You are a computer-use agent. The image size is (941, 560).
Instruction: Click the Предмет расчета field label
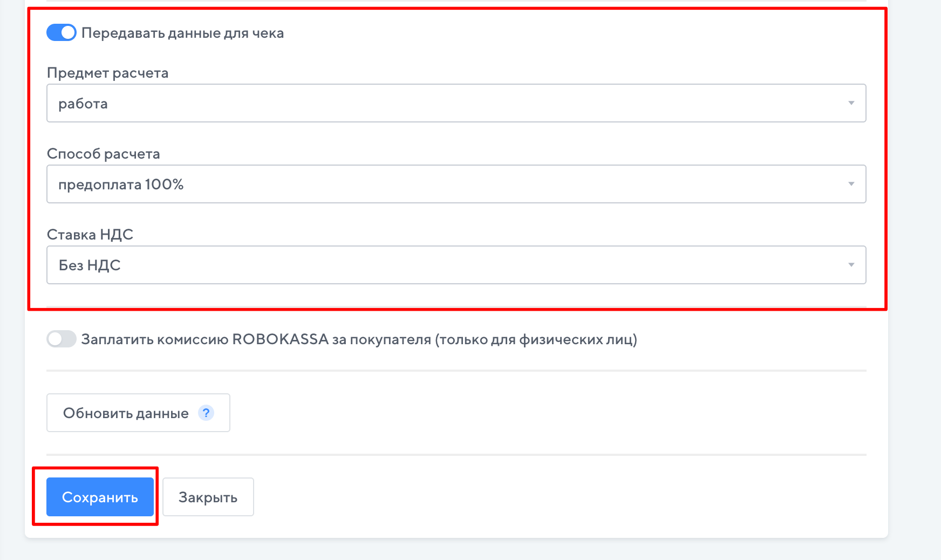pyautogui.click(x=107, y=73)
